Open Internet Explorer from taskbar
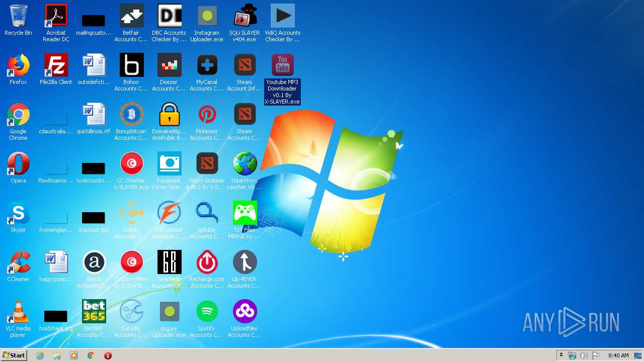This screenshot has width=644, height=362. click(40, 355)
